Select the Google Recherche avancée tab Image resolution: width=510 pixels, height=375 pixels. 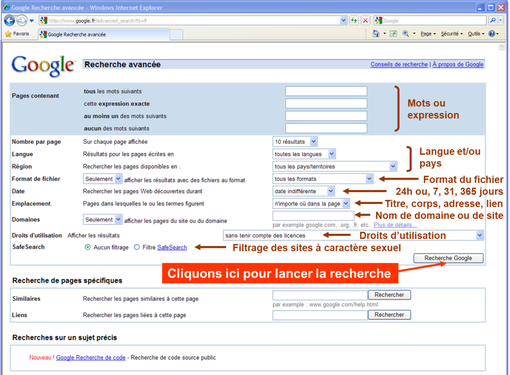click(103, 34)
